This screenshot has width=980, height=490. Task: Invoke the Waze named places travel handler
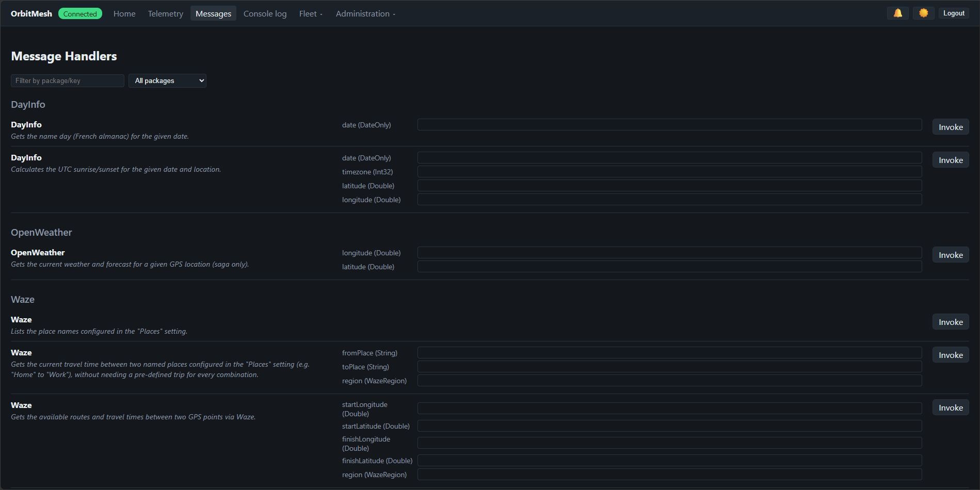951,355
